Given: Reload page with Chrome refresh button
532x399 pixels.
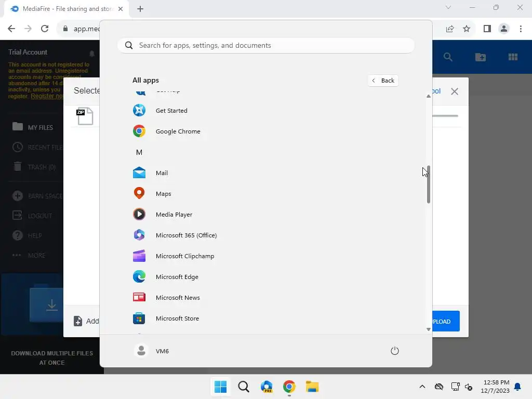Looking at the screenshot, I should tap(45, 29).
